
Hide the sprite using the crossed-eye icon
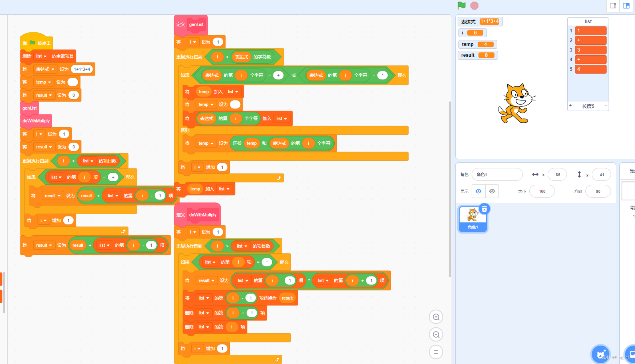[x=492, y=191]
